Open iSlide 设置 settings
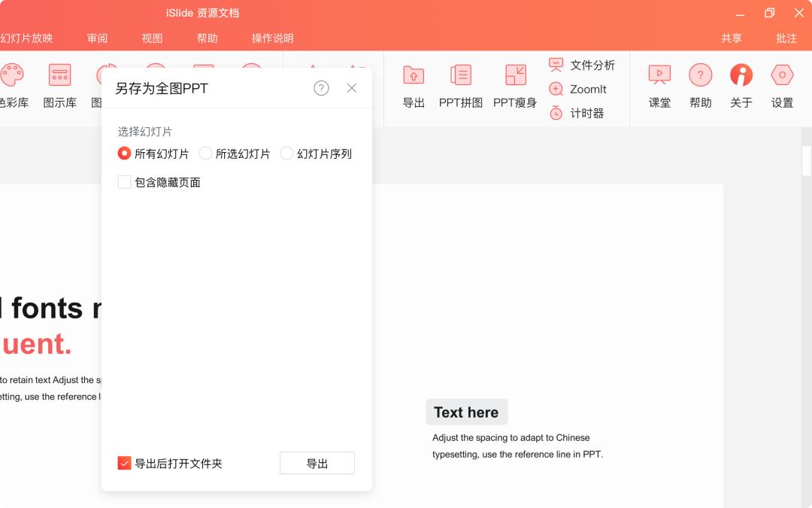This screenshot has width=812, height=508. 782,85
